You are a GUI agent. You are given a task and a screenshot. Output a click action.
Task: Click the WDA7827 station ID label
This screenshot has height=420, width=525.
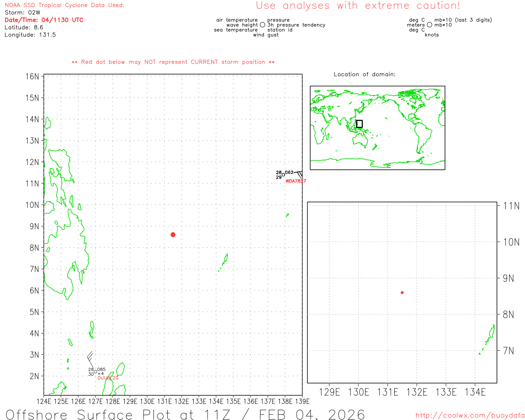pos(296,181)
